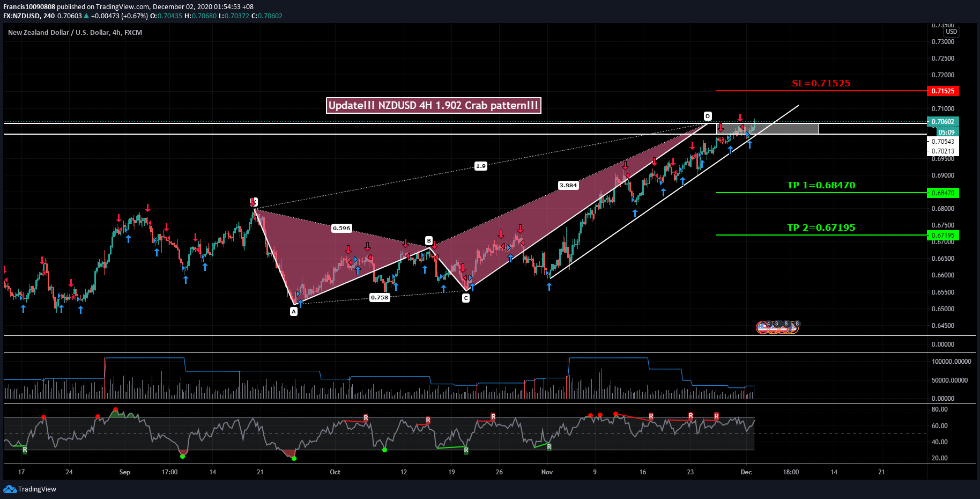The width and height of the screenshot is (980, 499).
Task: Click the red 0.71525 price tag
Action: pyautogui.click(x=943, y=91)
